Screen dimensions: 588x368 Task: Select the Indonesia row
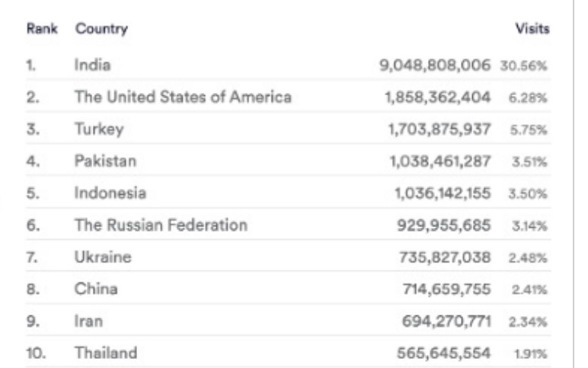tap(289, 193)
